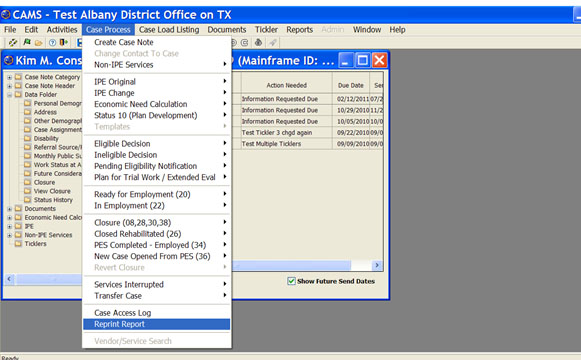Select Future Considera tree item

pyautogui.click(x=57, y=173)
